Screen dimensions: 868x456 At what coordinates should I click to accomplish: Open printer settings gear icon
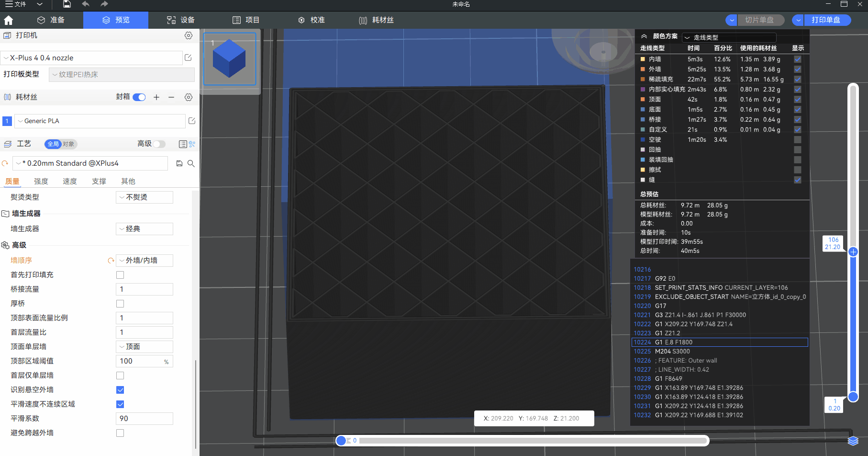(189, 35)
